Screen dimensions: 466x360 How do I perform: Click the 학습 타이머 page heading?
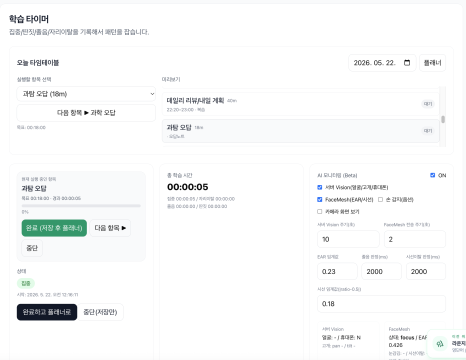click(29, 19)
